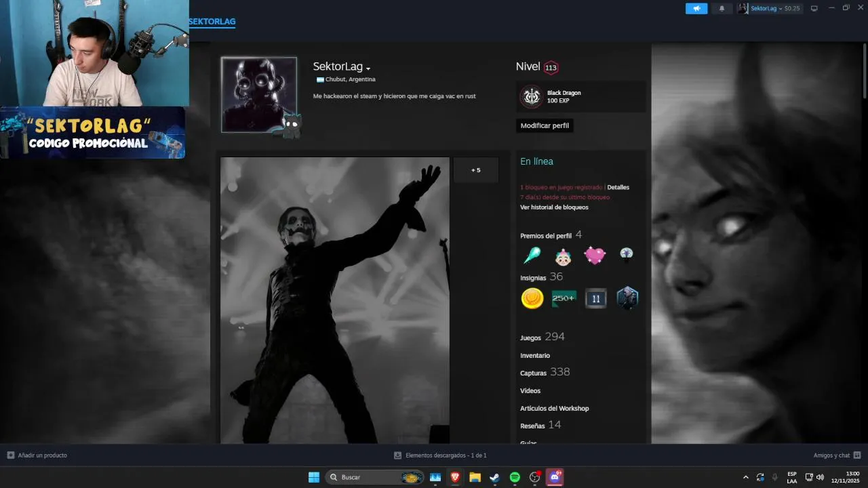
Task: Click the Chubut, Argentina location text
Action: point(351,79)
